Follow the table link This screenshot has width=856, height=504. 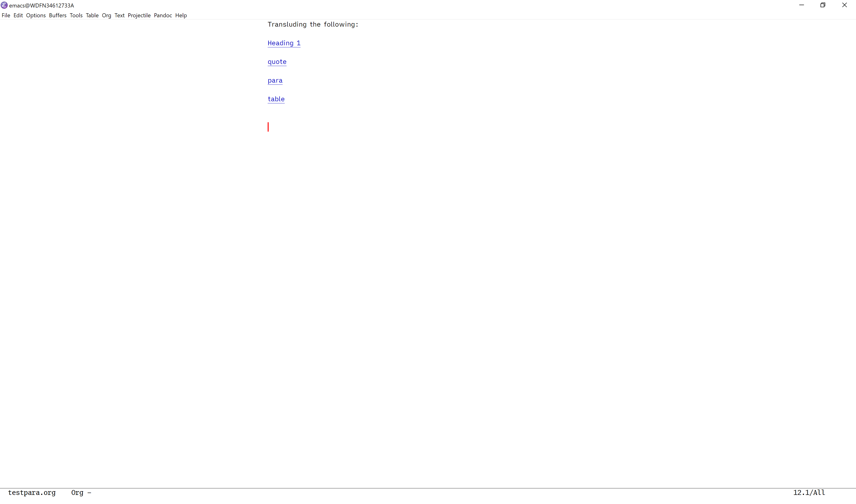[276, 99]
